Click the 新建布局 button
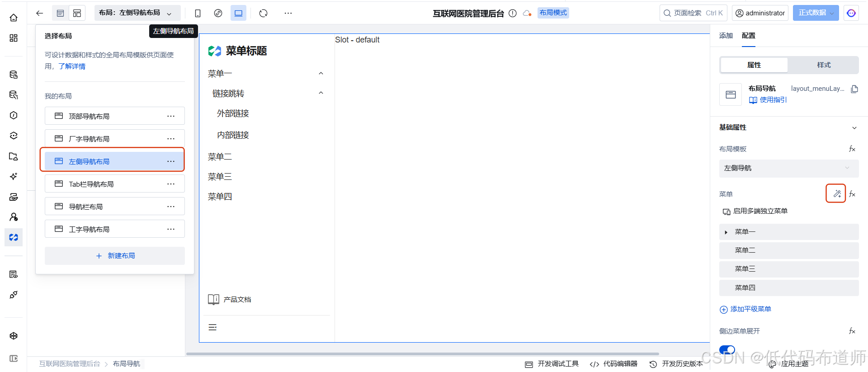This screenshot has height=372, width=868. pos(115,256)
